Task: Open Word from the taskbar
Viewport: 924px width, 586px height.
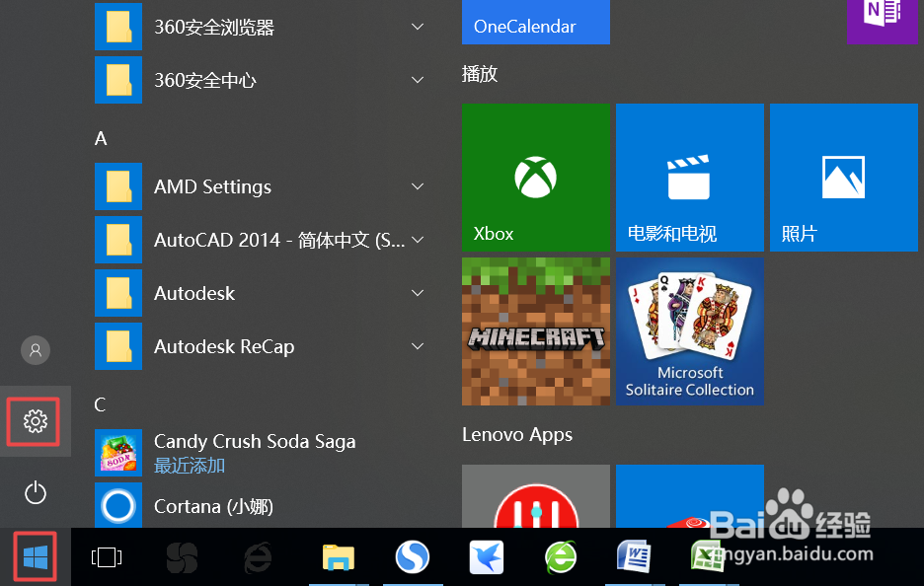Action: (634, 557)
